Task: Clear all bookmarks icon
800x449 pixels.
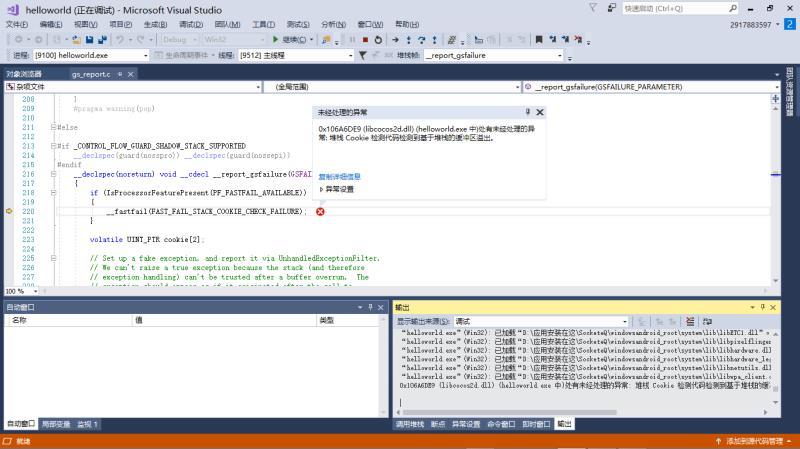Action: click(578, 40)
